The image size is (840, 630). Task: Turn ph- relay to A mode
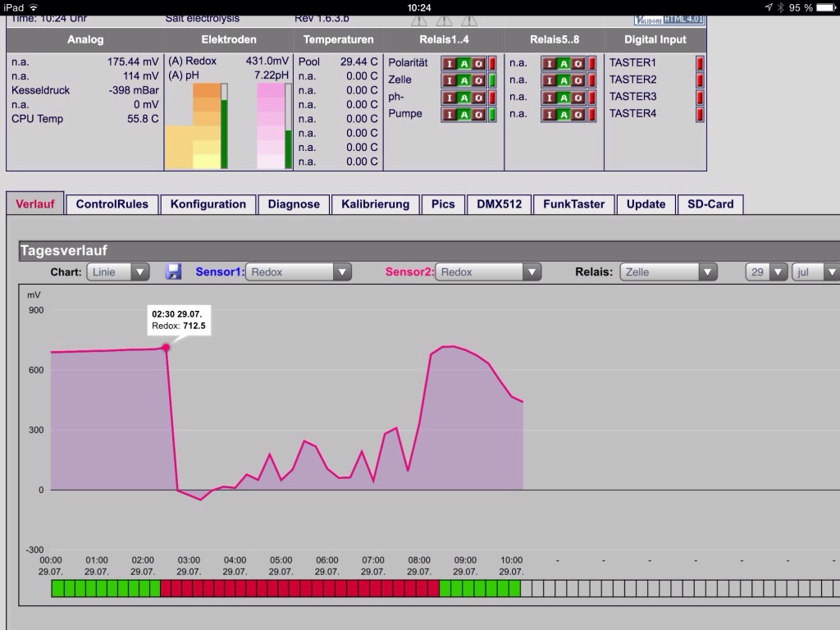point(464,98)
